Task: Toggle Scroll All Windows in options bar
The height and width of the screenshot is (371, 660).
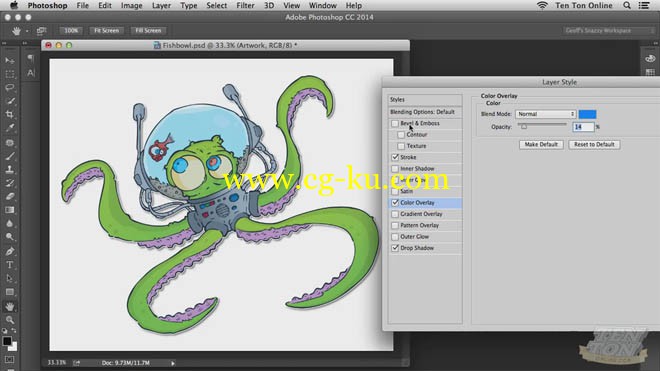Action: coord(41,31)
